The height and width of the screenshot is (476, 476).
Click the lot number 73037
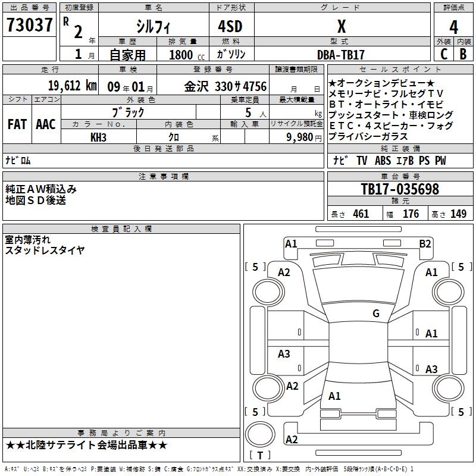click(29, 25)
